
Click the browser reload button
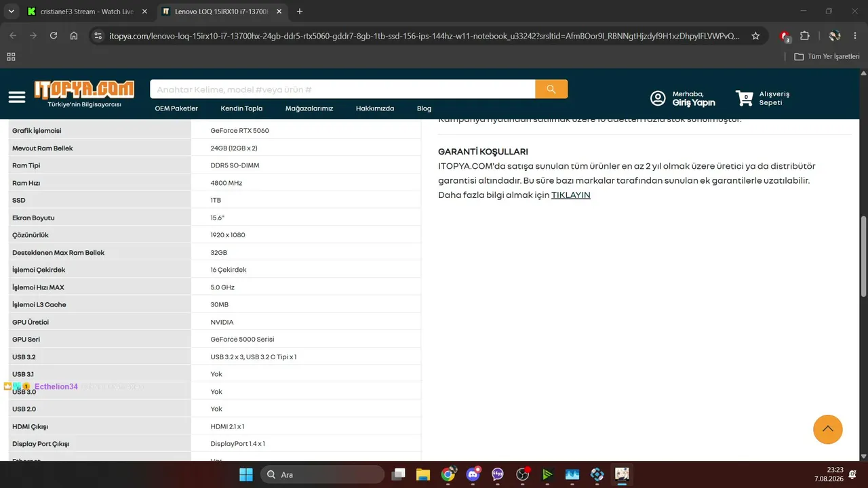pyautogui.click(x=54, y=36)
